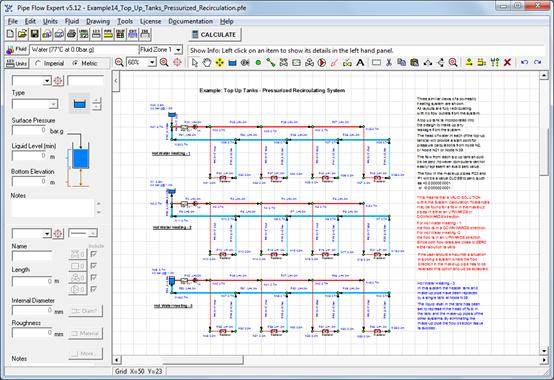Select the pan hand tool
The height and width of the screenshot is (380, 554).
[207, 63]
